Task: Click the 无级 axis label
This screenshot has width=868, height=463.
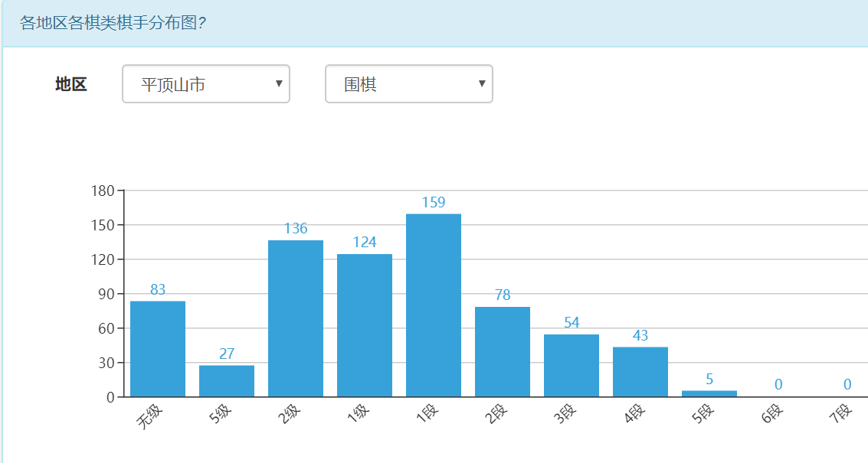Action: pos(150,416)
